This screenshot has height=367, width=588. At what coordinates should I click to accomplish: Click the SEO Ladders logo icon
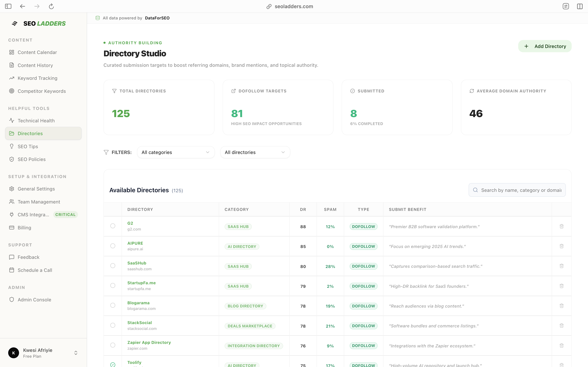click(x=15, y=23)
